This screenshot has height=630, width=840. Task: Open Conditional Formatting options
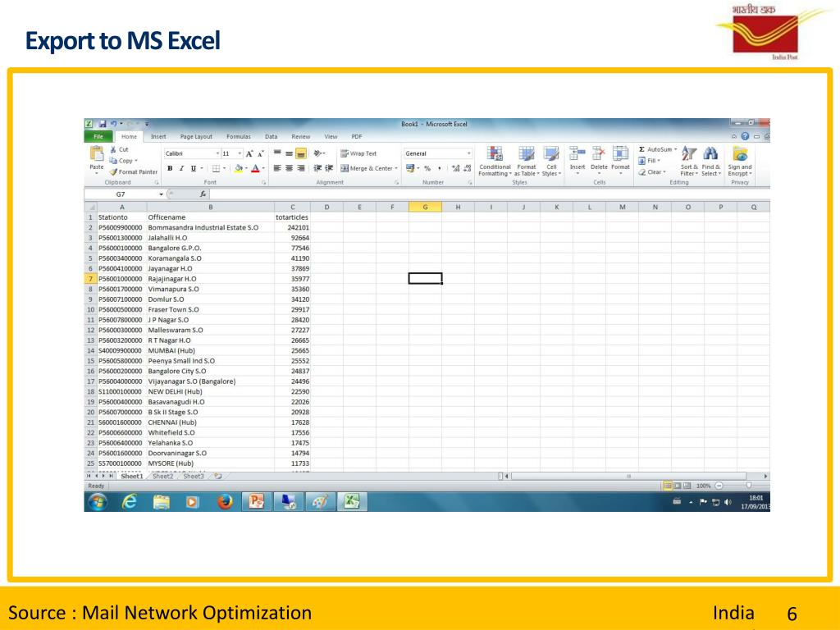click(495, 161)
